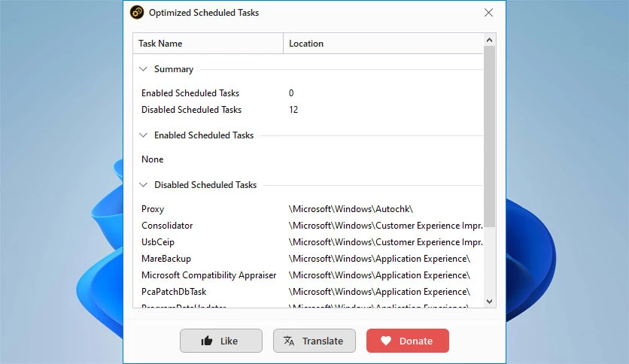Select the Proxy task row
Screen dimensions: 629x364
(x=308, y=209)
